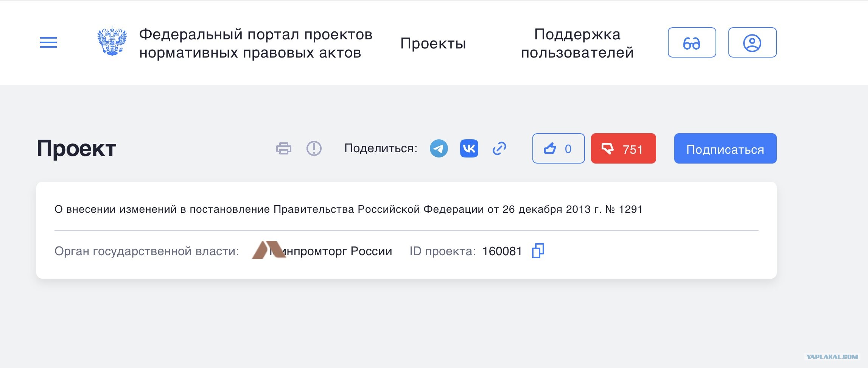Screen dimensions: 868x368
Task: Like the project with thumbs up
Action: click(x=558, y=148)
